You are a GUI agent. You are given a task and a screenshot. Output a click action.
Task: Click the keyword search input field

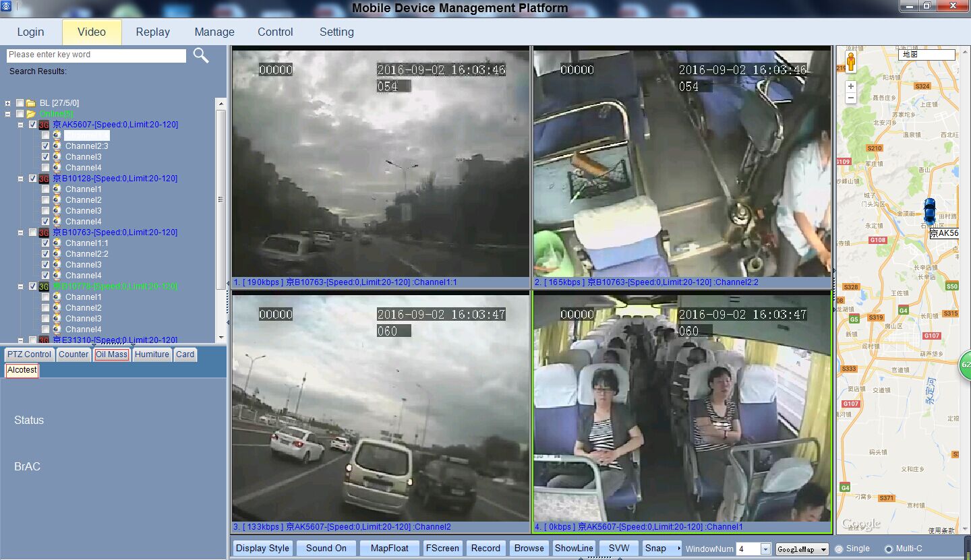click(96, 55)
